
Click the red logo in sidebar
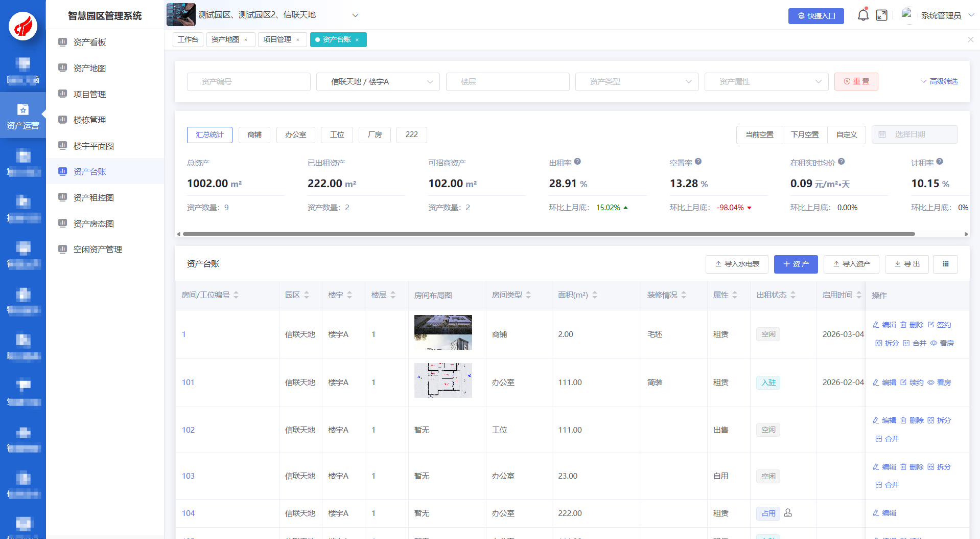pos(23,26)
